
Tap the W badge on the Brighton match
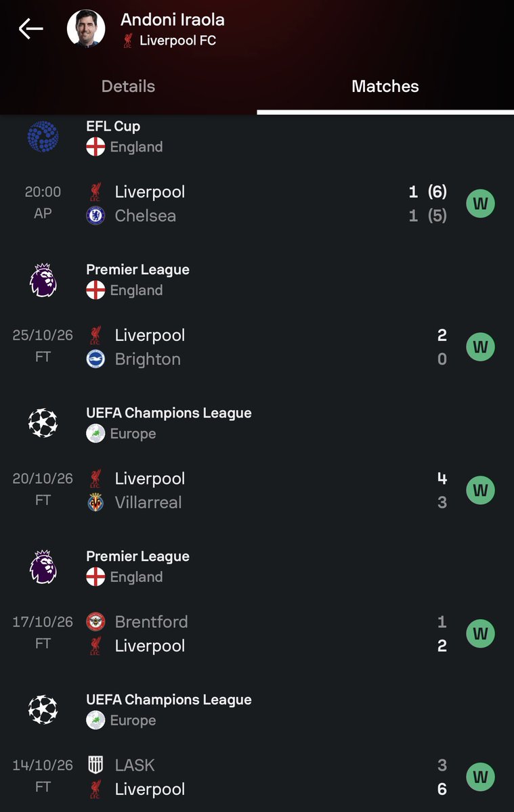pos(480,347)
